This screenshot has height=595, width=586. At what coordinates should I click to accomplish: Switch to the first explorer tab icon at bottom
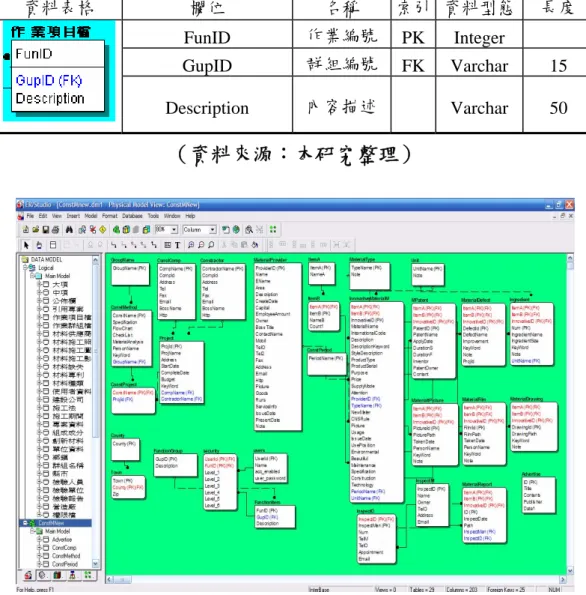pos(28,575)
